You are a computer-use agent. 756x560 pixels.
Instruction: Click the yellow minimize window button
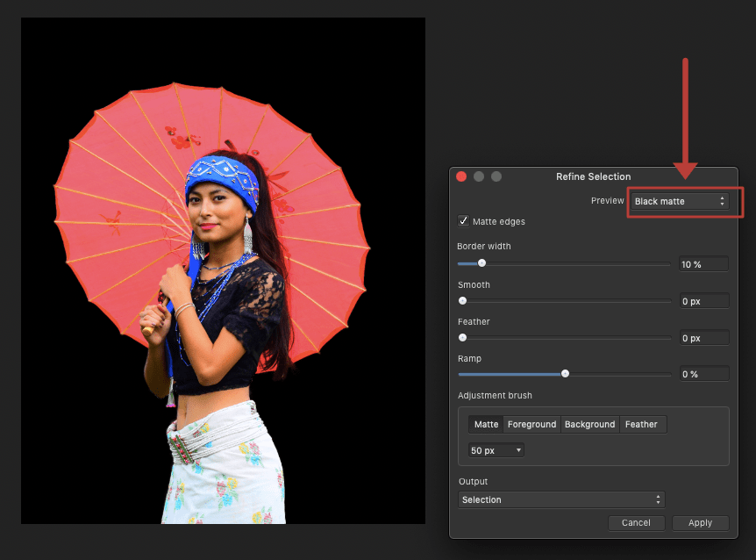(x=479, y=176)
